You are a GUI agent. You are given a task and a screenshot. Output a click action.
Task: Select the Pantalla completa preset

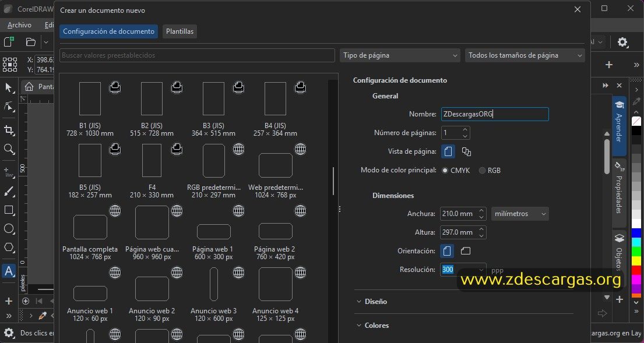click(x=90, y=232)
